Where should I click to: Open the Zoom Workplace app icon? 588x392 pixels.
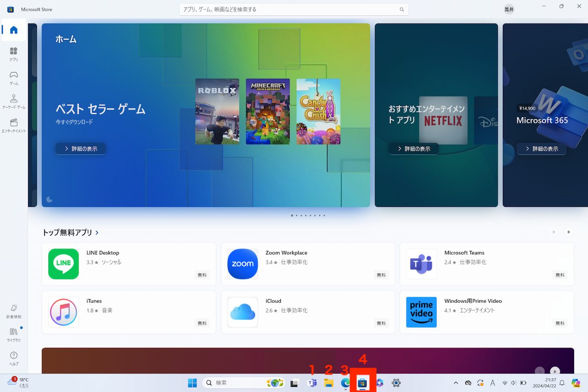tap(243, 264)
